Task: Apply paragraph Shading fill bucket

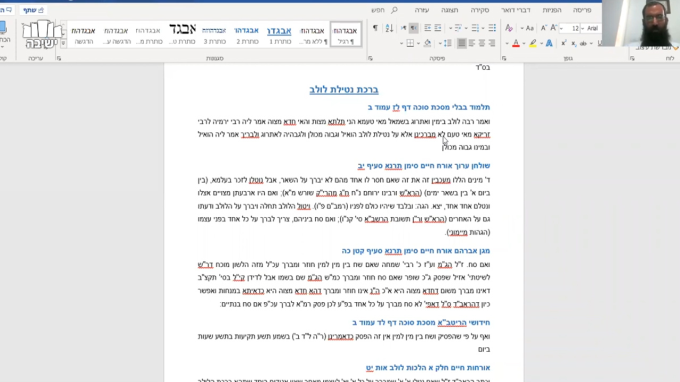Action: pos(427,43)
